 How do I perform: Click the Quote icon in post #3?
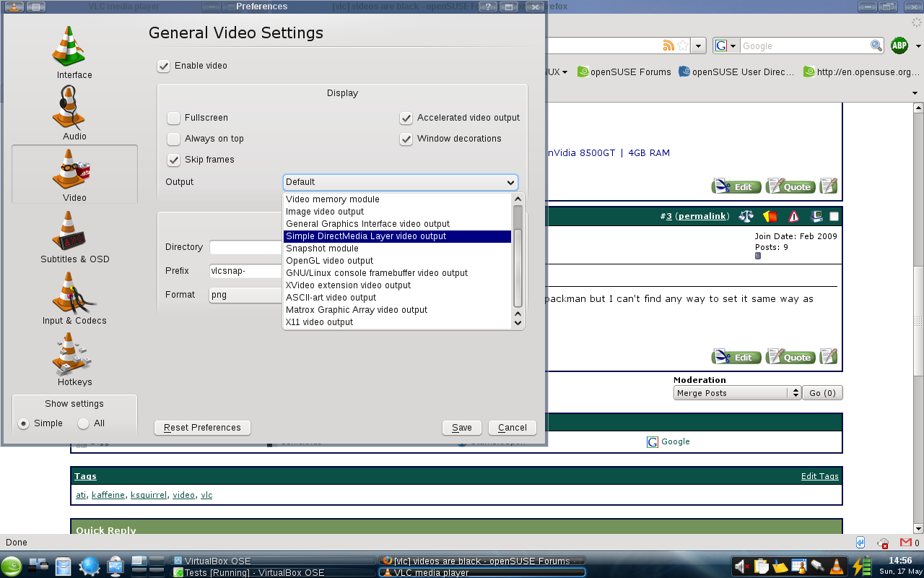coord(790,357)
